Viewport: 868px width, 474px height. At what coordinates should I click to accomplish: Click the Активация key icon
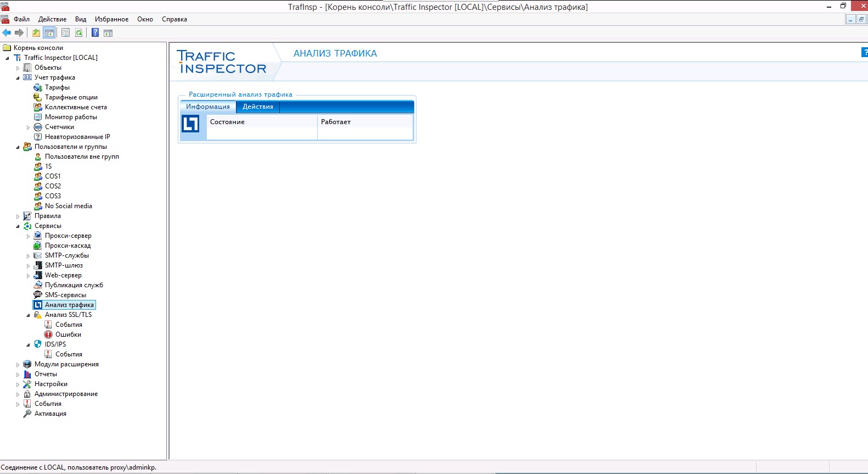27,414
